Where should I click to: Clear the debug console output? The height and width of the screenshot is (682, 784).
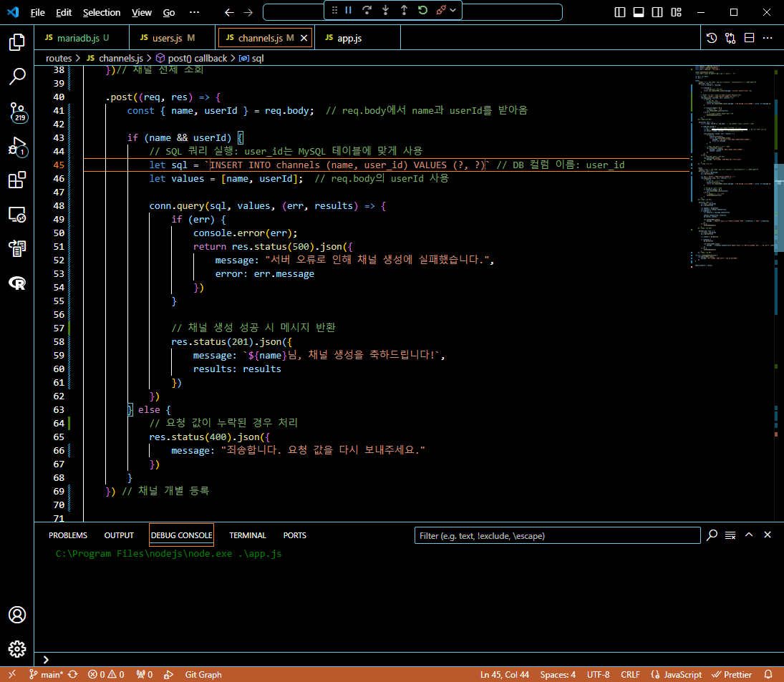730,535
